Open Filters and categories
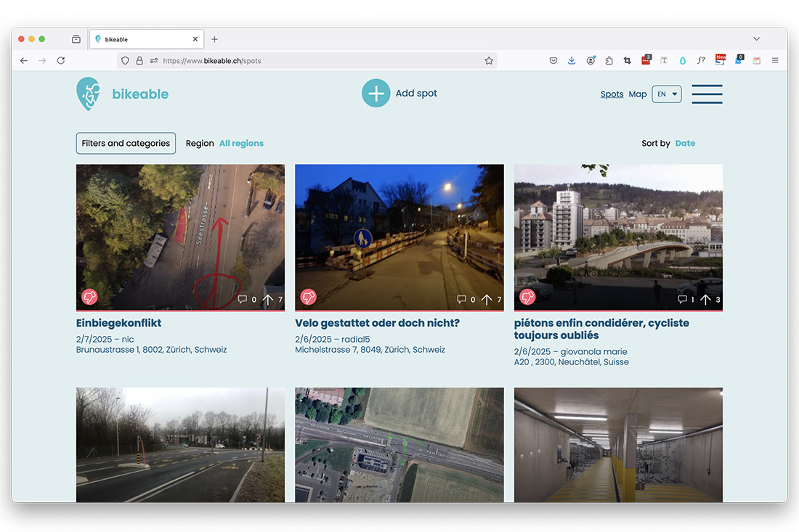 pyautogui.click(x=126, y=144)
